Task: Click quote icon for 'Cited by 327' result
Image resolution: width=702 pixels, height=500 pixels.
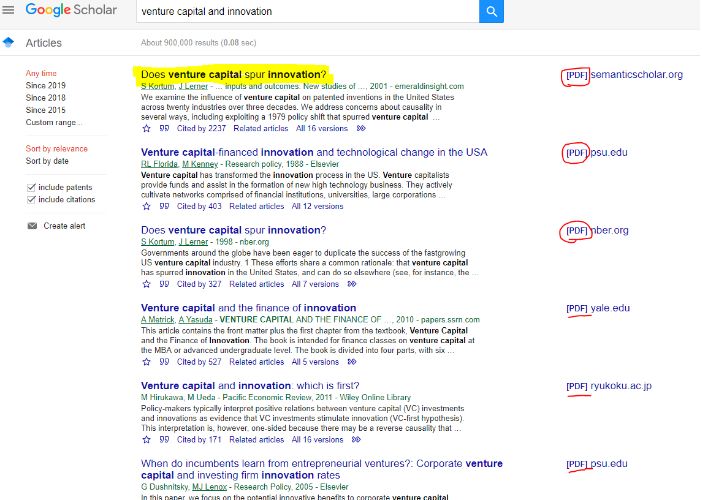Action: click(x=164, y=284)
